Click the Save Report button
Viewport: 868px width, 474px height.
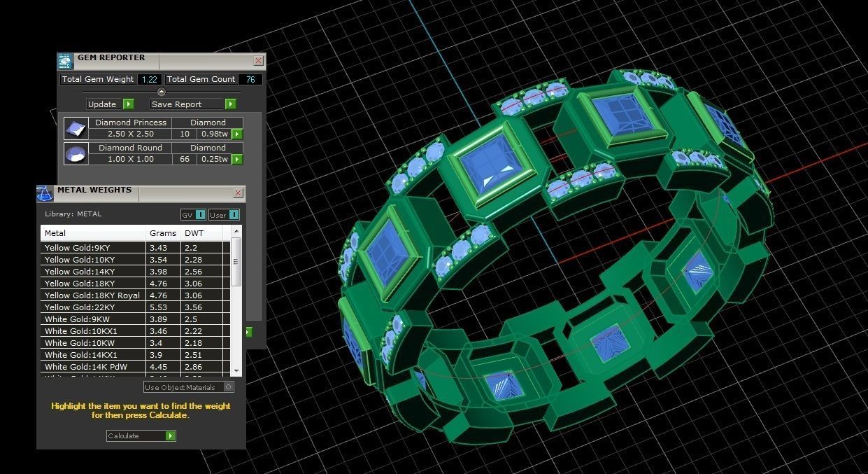[193, 104]
